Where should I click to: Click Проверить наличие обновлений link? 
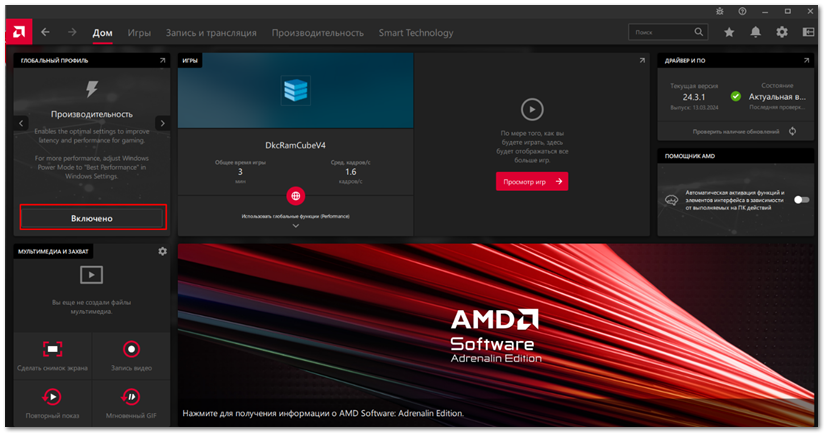736,132
